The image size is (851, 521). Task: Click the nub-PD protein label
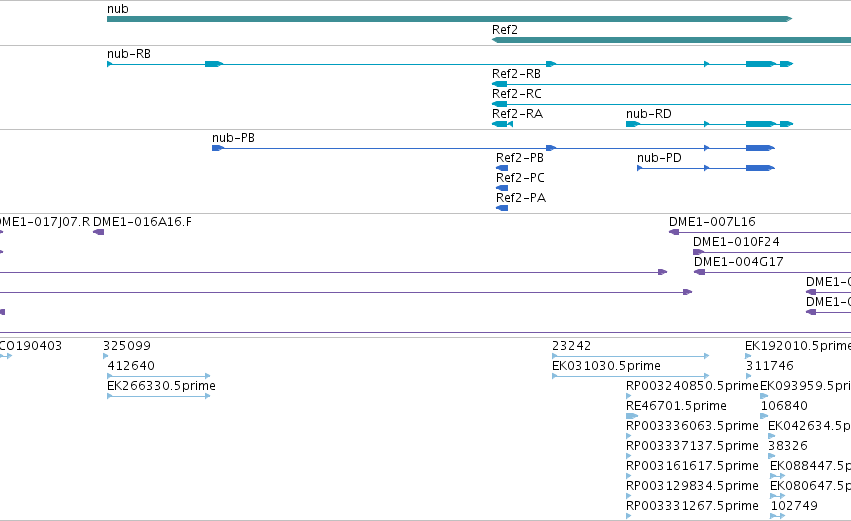tap(659, 158)
